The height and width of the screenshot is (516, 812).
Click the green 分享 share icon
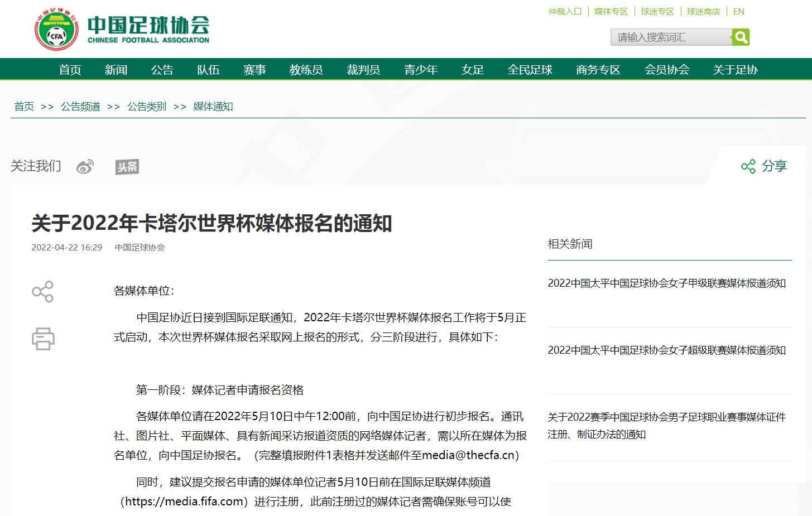point(748,166)
